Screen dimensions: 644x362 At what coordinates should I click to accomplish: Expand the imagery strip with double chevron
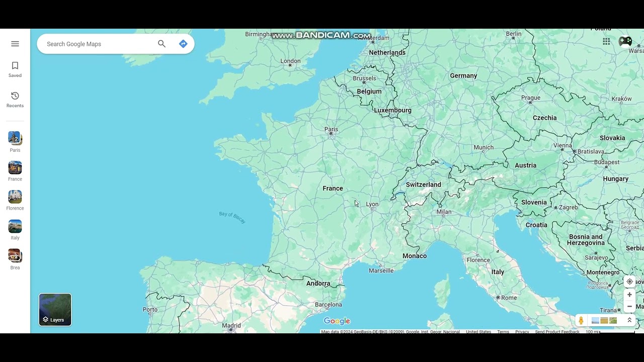point(629,320)
